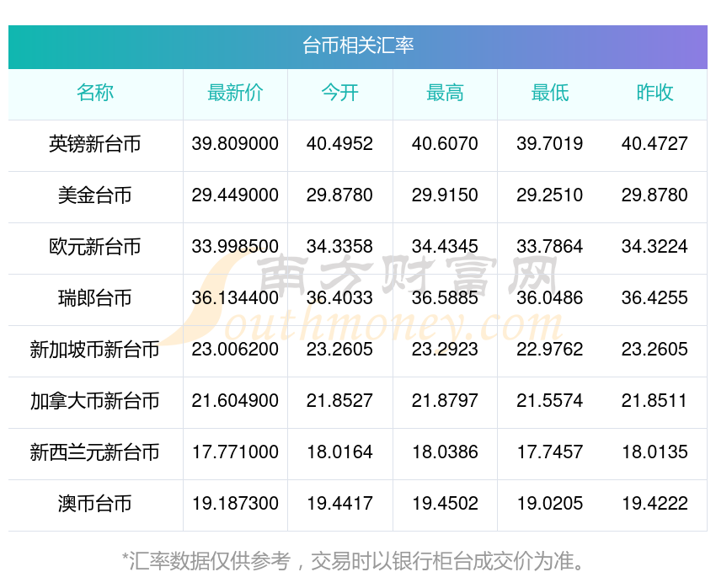The width and height of the screenshot is (716, 588).
Task: Select previous close 21.8511
Action: 654,401
